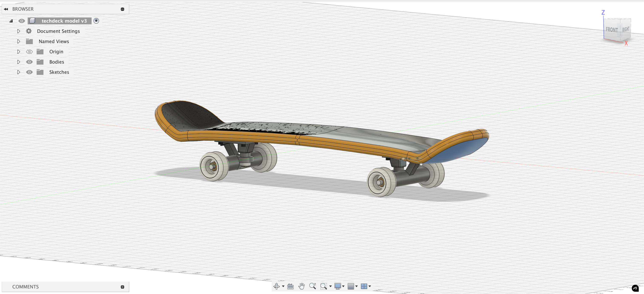644x294 pixels.
Task: Click the FRONT face of ViewCube
Action: coord(611,30)
